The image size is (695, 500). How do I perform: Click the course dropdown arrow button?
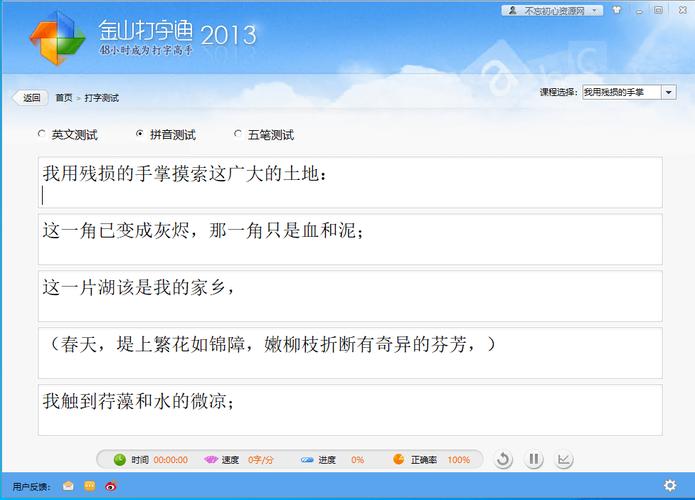(x=668, y=92)
